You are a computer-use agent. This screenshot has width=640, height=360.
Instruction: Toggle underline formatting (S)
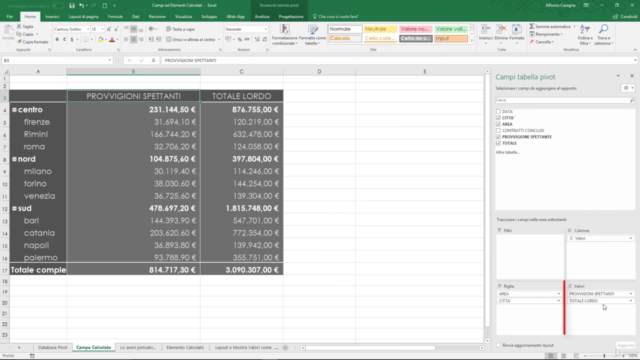72,40
